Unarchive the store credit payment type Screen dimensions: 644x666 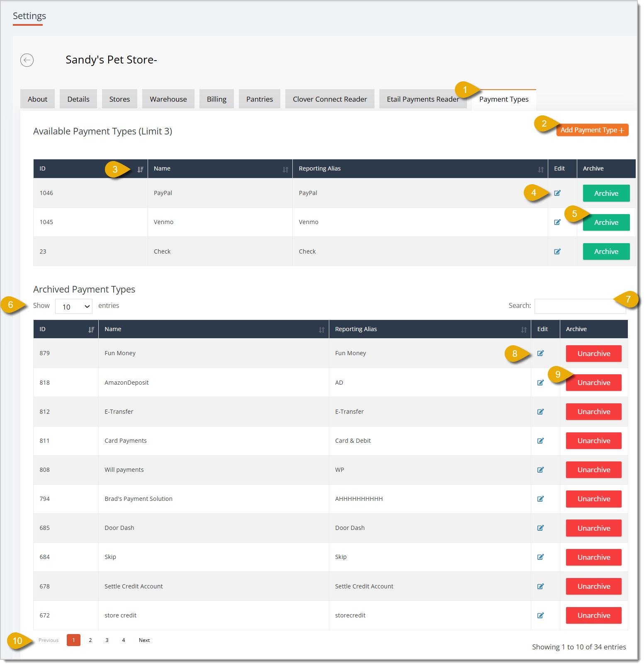coord(594,615)
